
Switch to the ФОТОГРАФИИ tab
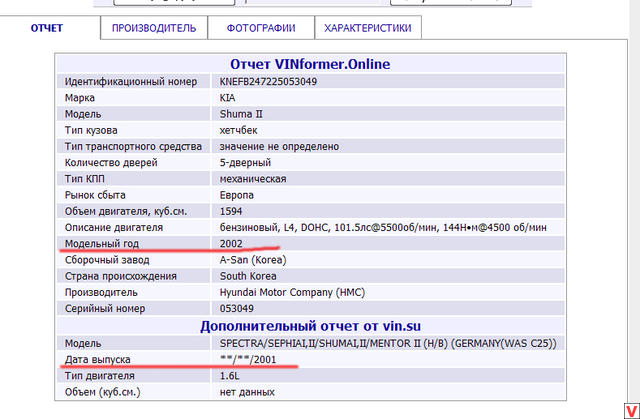[x=261, y=28]
